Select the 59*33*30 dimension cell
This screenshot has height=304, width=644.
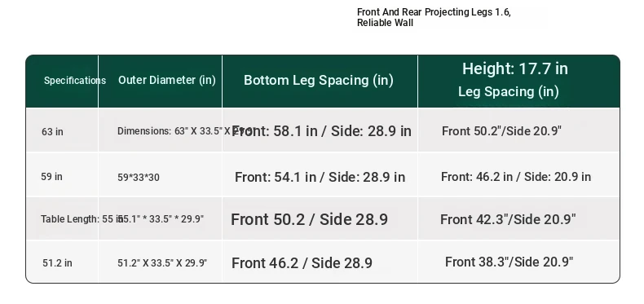(139, 178)
